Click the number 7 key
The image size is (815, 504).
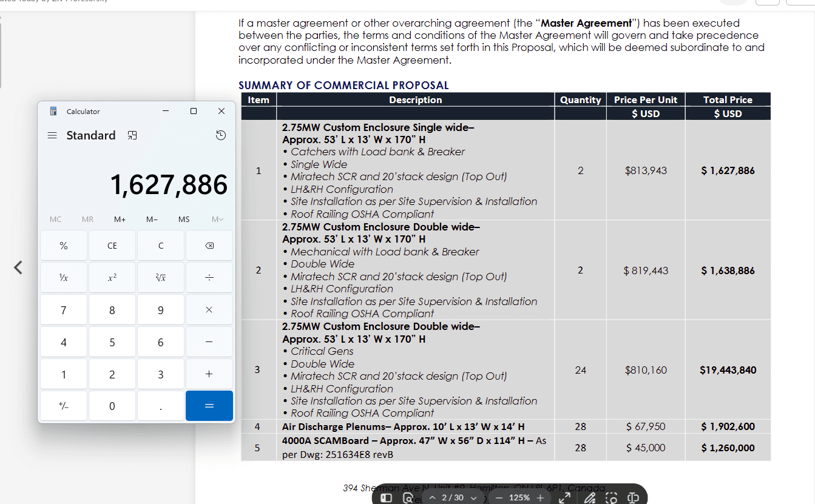click(x=64, y=310)
